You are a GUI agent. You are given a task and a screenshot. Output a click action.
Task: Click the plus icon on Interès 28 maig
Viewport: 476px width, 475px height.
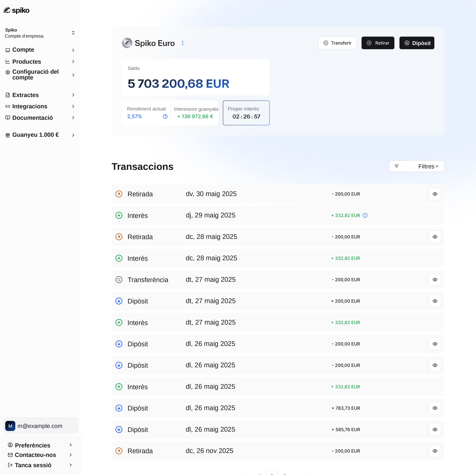tap(119, 258)
